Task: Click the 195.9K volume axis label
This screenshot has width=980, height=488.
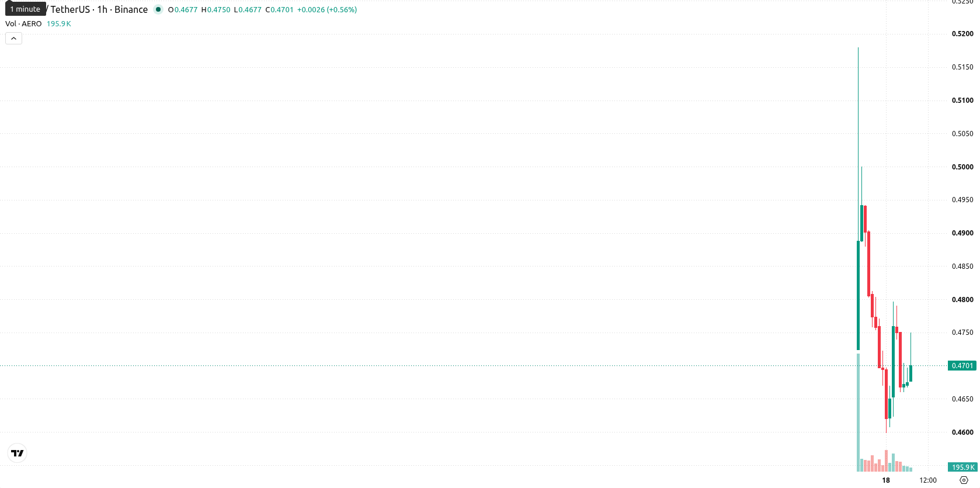Action: (962, 468)
